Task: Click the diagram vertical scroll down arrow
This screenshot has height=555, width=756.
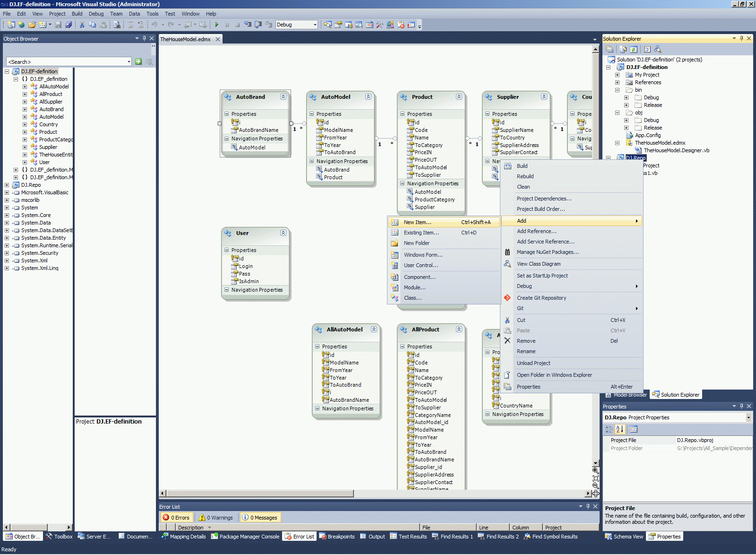Action: (x=595, y=463)
